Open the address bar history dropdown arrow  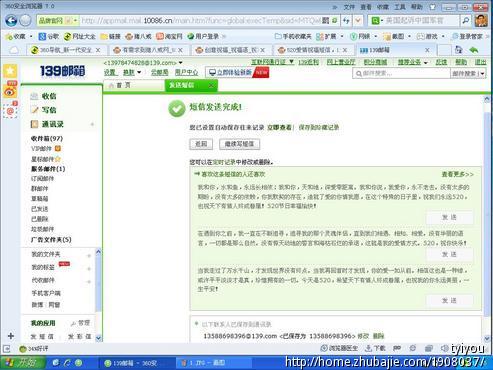tap(358, 21)
